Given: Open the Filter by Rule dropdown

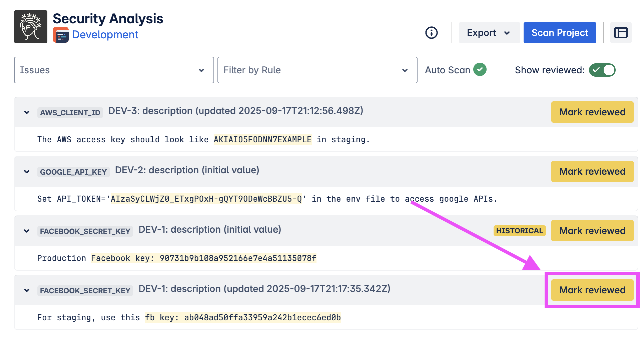Looking at the screenshot, I should coord(317,70).
